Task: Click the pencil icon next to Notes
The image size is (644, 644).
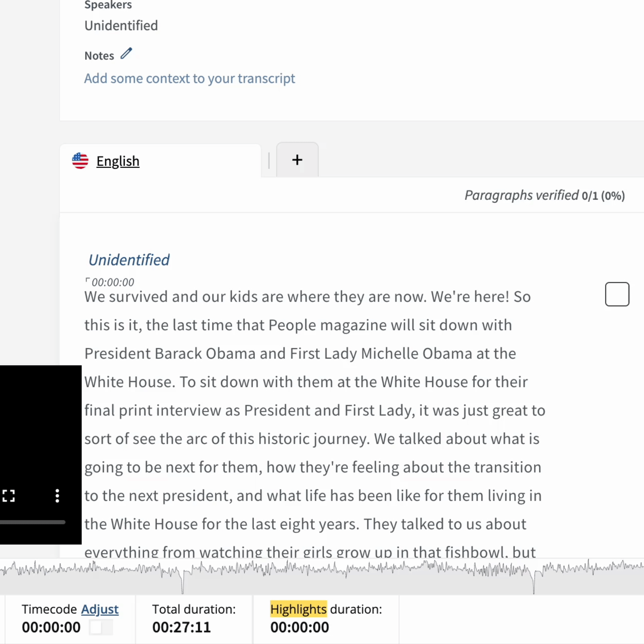Action: 126,54
